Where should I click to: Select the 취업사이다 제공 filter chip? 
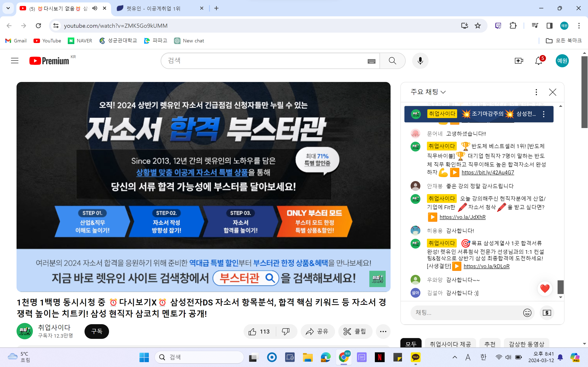click(450, 344)
